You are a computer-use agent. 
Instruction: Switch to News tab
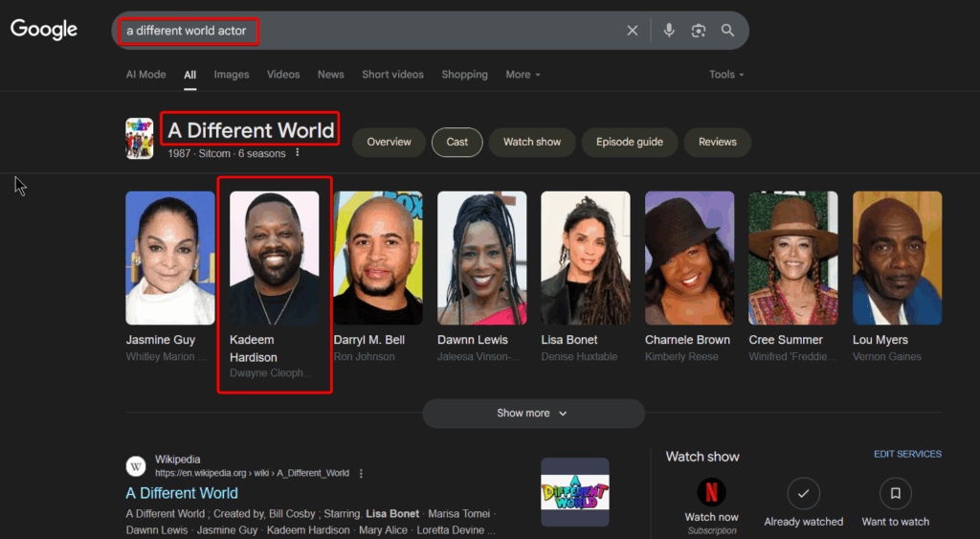point(330,75)
